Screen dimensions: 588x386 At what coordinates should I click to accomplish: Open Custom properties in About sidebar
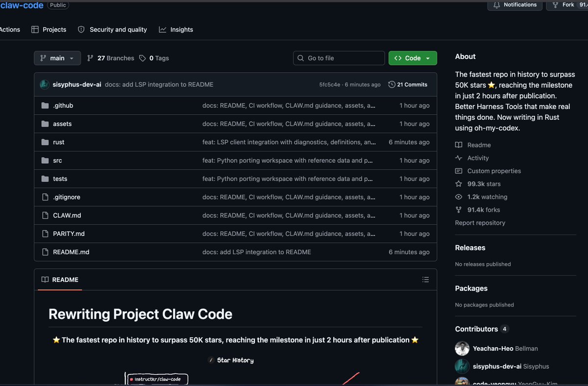coord(488,171)
